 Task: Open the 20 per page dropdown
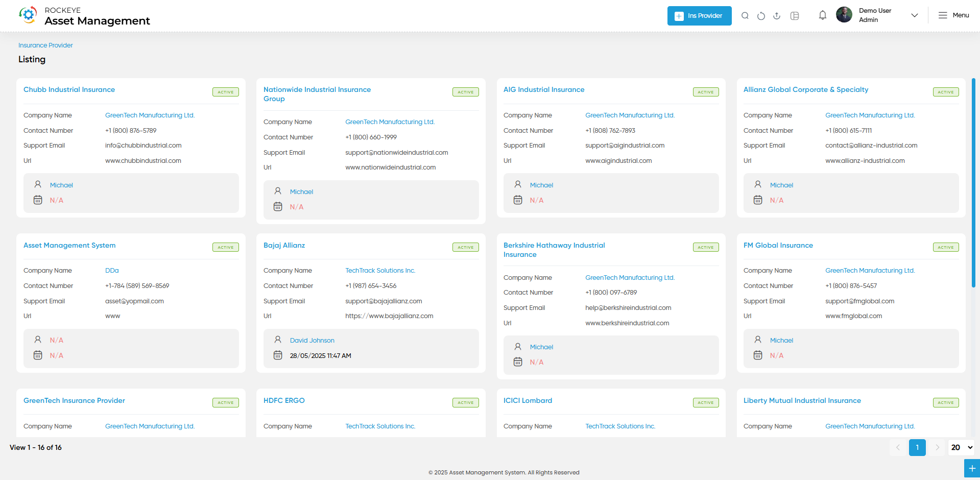[x=962, y=447]
